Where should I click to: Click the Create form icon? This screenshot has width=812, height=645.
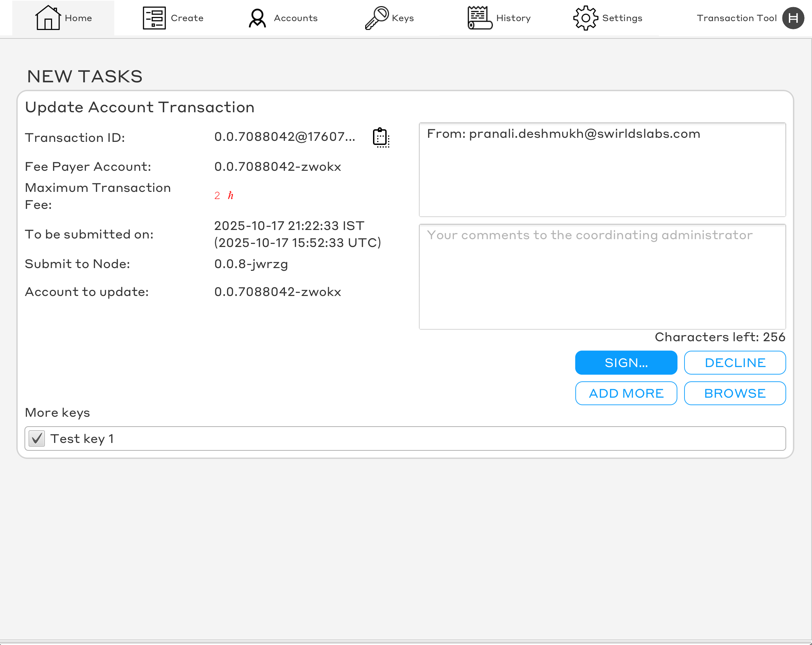coord(154,18)
